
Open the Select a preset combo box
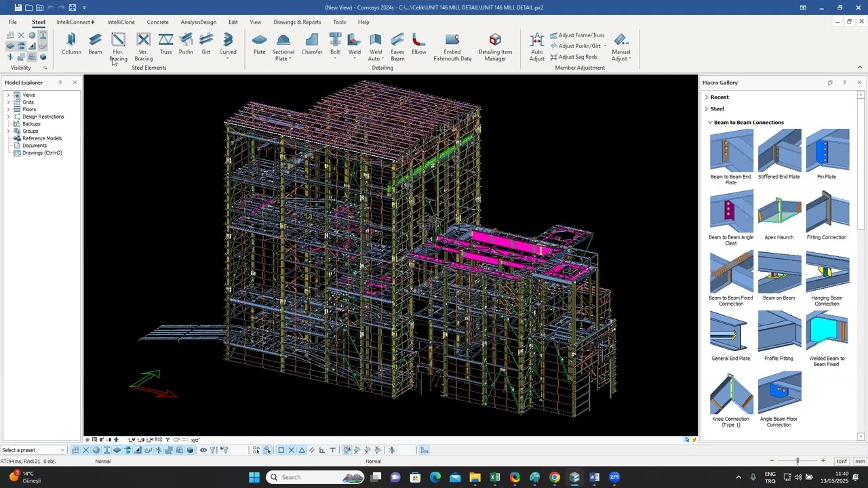[x=33, y=450]
